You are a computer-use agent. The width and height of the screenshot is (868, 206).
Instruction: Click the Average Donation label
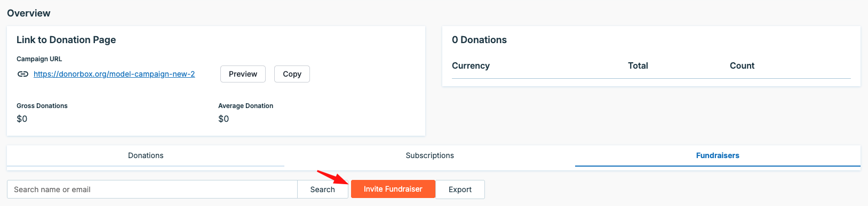click(x=245, y=106)
